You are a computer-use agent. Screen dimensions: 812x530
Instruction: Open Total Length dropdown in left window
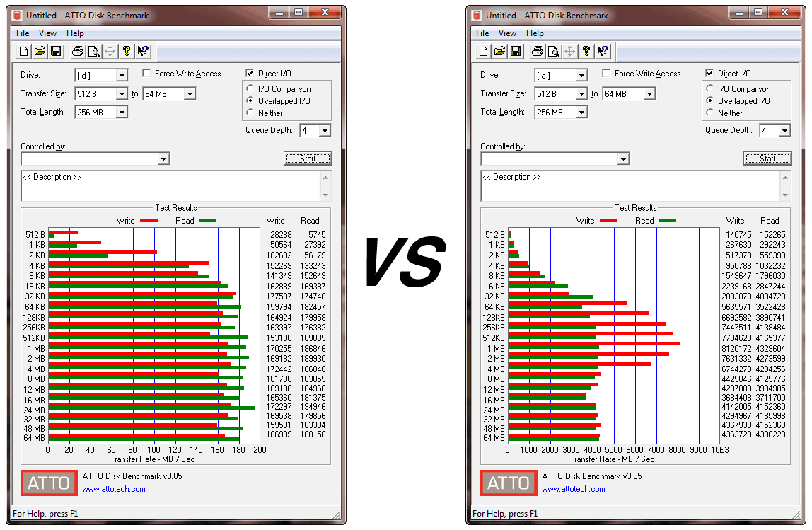coord(122,112)
